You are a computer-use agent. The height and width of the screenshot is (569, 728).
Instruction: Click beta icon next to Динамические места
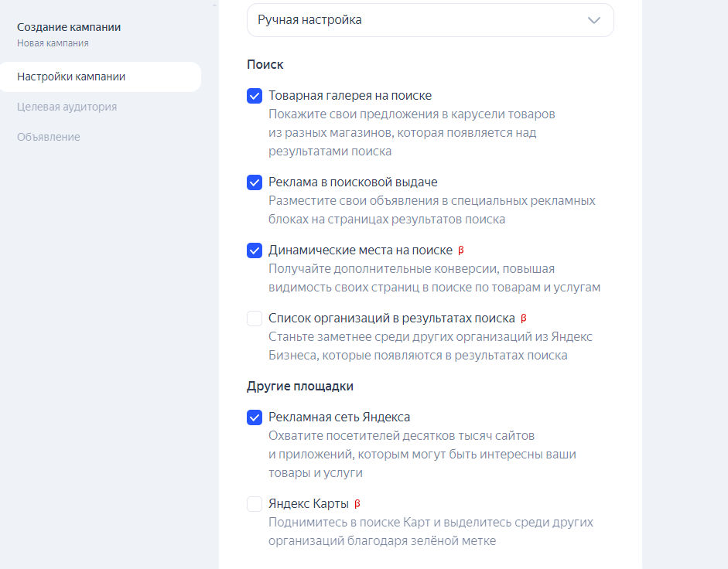461,250
